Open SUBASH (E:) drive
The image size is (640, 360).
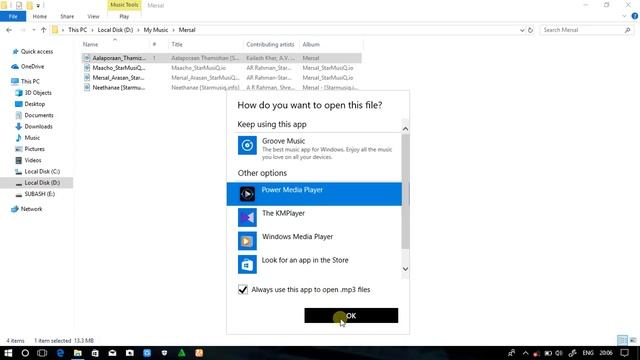pos(40,194)
